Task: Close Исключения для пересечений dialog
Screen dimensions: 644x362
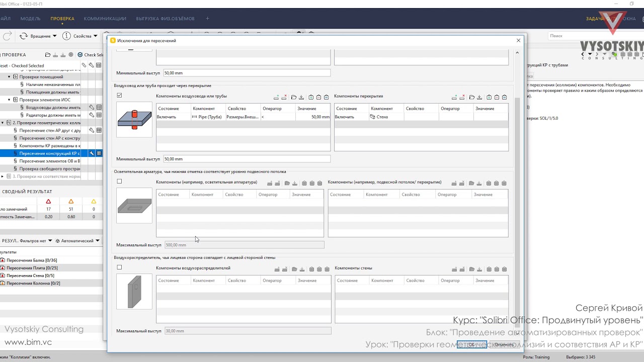Action: [518, 41]
